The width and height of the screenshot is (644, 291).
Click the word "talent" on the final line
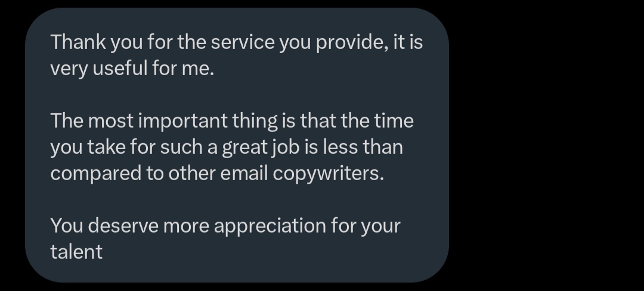pos(76,252)
